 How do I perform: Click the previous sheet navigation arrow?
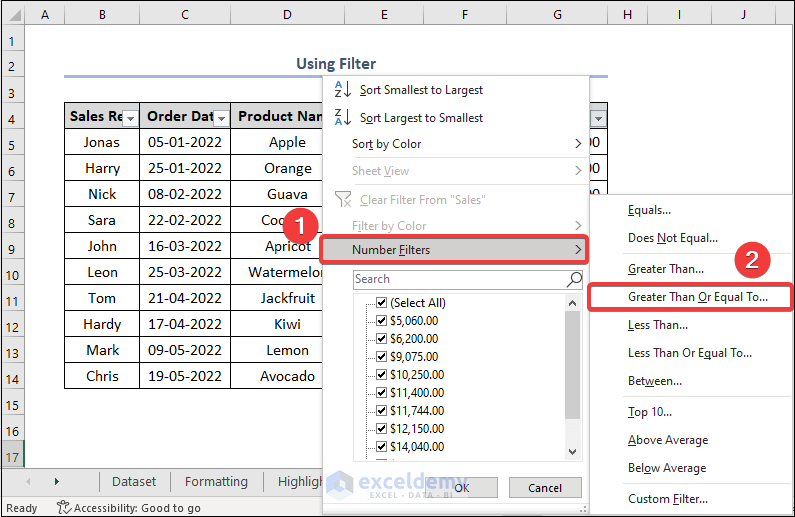click(28, 481)
